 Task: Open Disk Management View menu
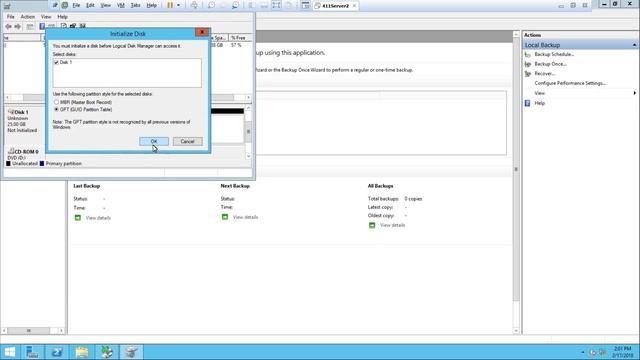click(46, 17)
